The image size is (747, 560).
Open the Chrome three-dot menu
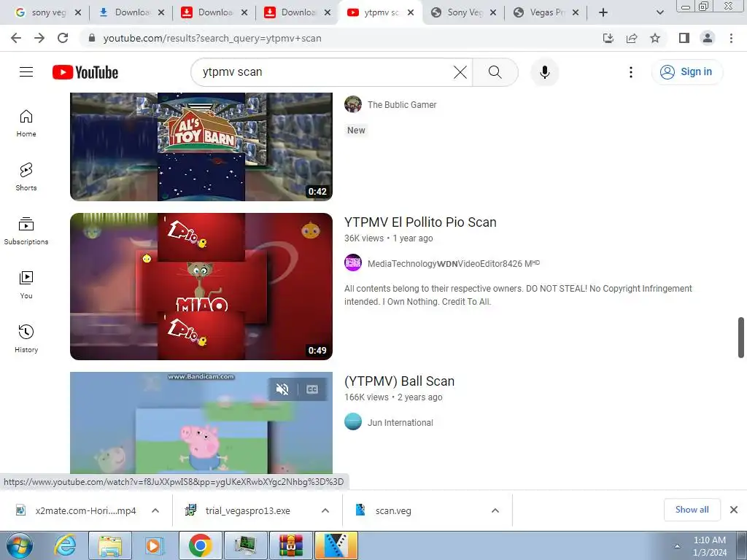click(x=731, y=38)
